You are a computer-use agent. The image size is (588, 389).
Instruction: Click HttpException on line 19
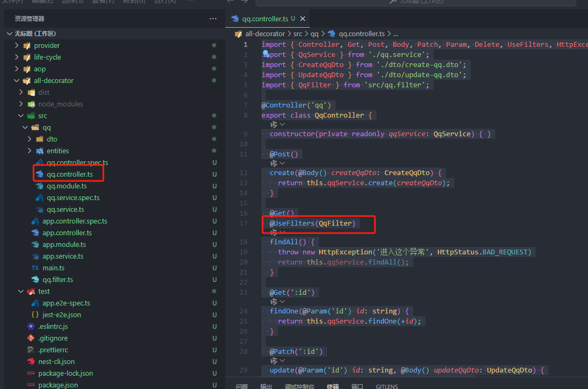(345, 252)
